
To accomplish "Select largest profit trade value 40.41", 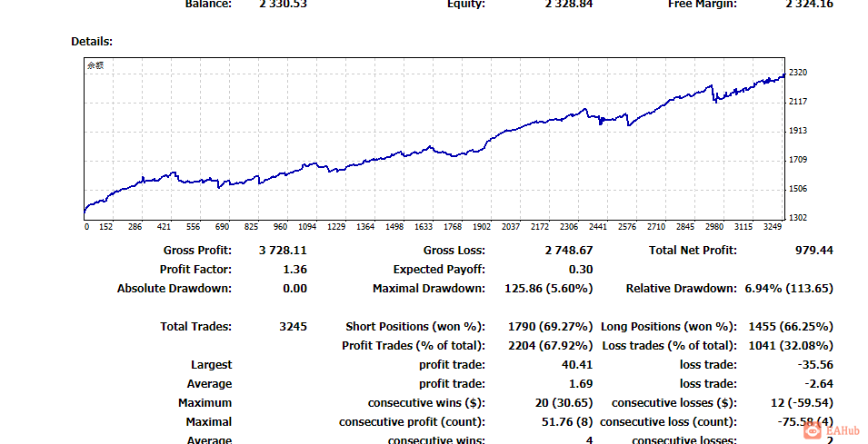I will (x=577, y=365).
